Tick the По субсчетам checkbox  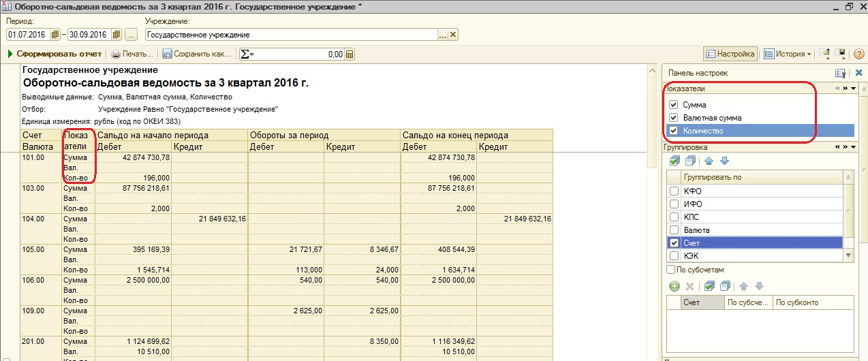[671, 270]
